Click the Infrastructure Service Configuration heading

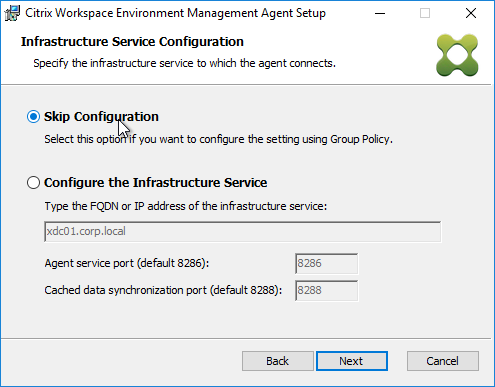(132, 42)
